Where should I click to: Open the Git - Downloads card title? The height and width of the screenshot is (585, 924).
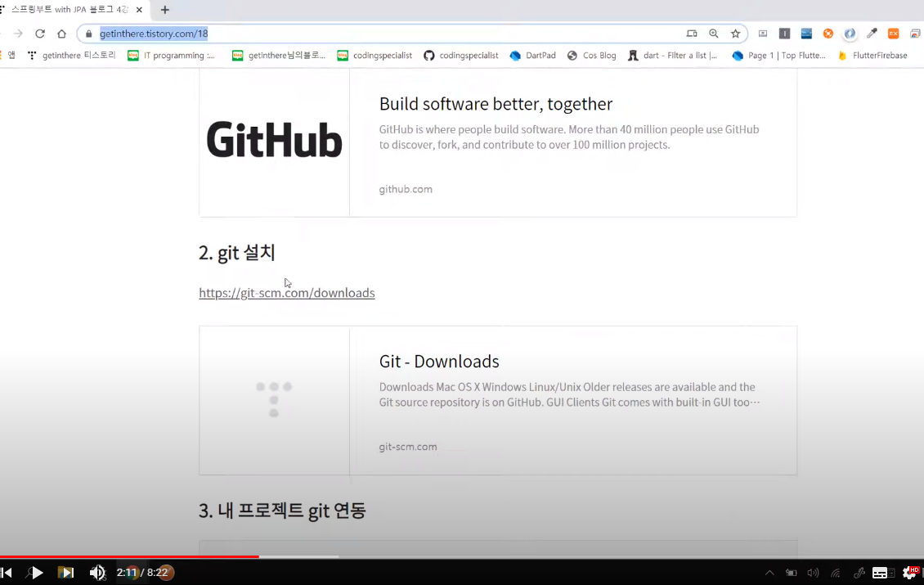coord(439,362)
